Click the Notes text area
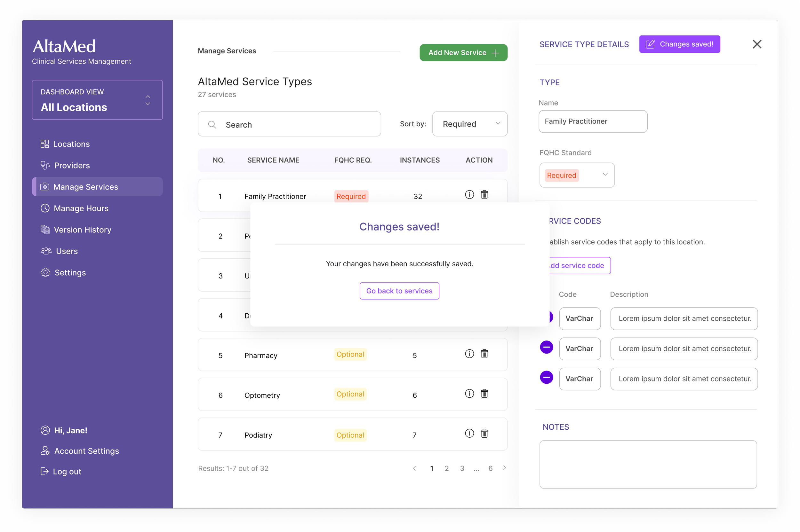Image resolution: width=800 pixels, height=532 pixels. [x=648, y=465]
